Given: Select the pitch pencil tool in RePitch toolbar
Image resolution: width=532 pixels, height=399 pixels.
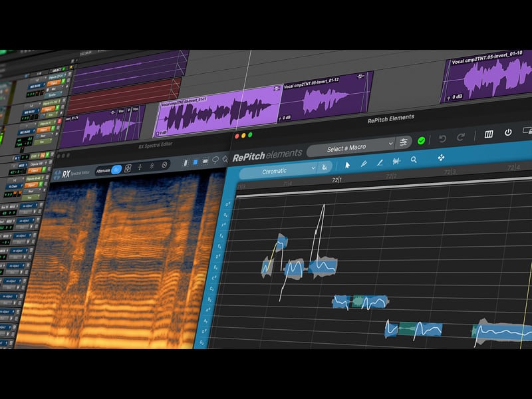Looking at the screenshot, I should [362, 163].
